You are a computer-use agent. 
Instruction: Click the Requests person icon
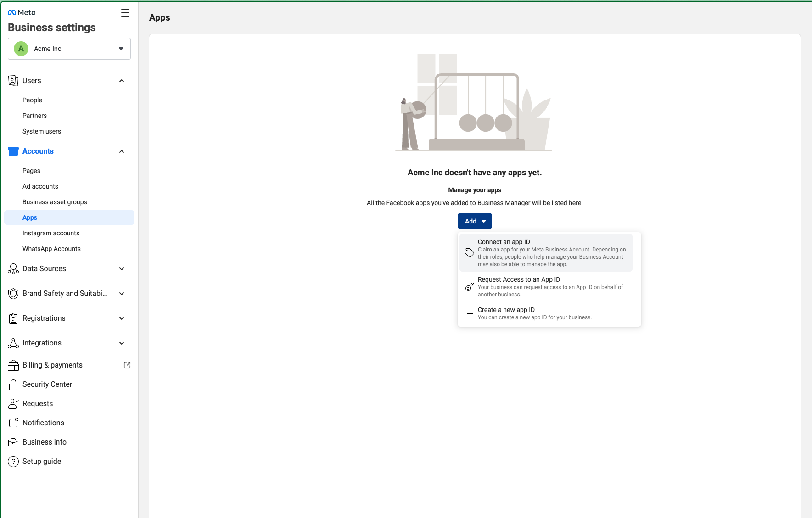tap(13, 404)
